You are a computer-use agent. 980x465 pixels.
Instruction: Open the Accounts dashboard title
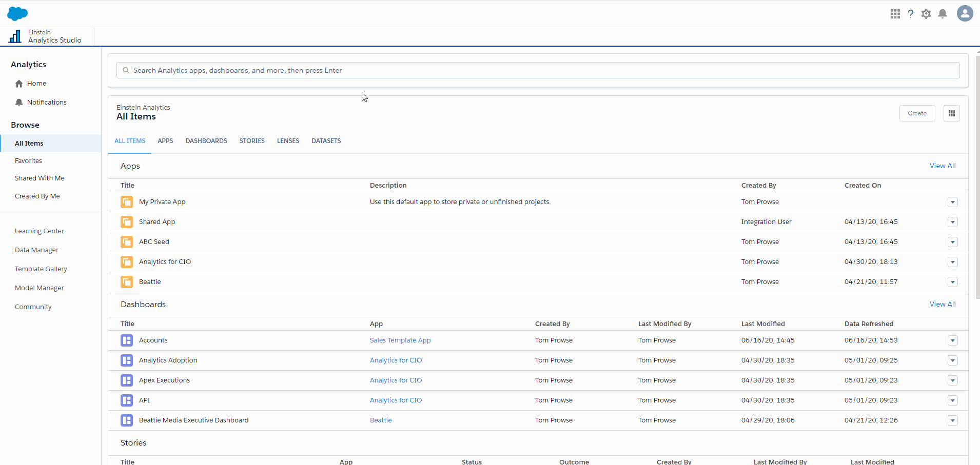pyautogui.click(x=153, y=340)
